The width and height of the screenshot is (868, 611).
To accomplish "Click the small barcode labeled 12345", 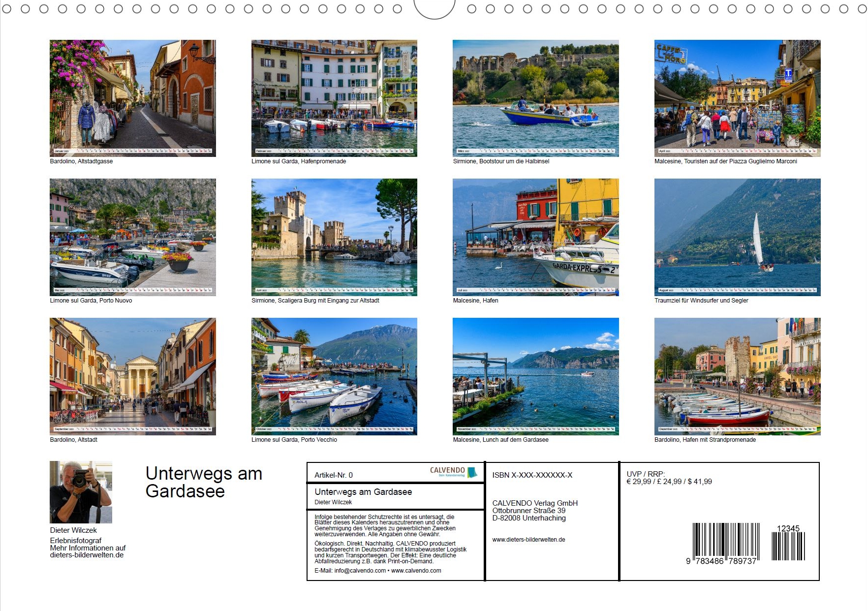I will (788, 546).
